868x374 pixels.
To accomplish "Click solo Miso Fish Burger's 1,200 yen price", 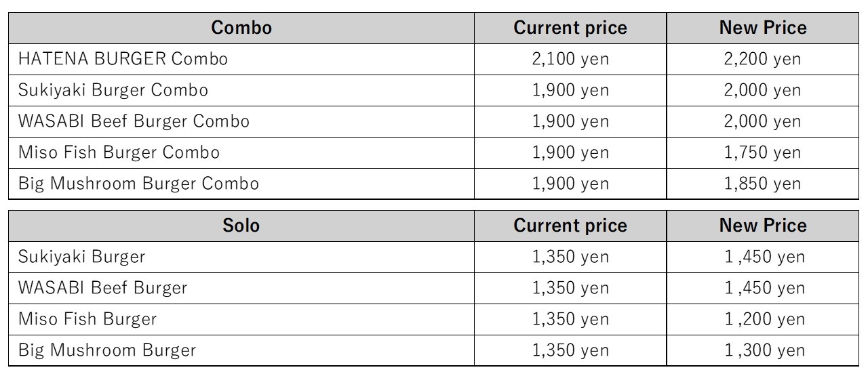I will 764,319.
